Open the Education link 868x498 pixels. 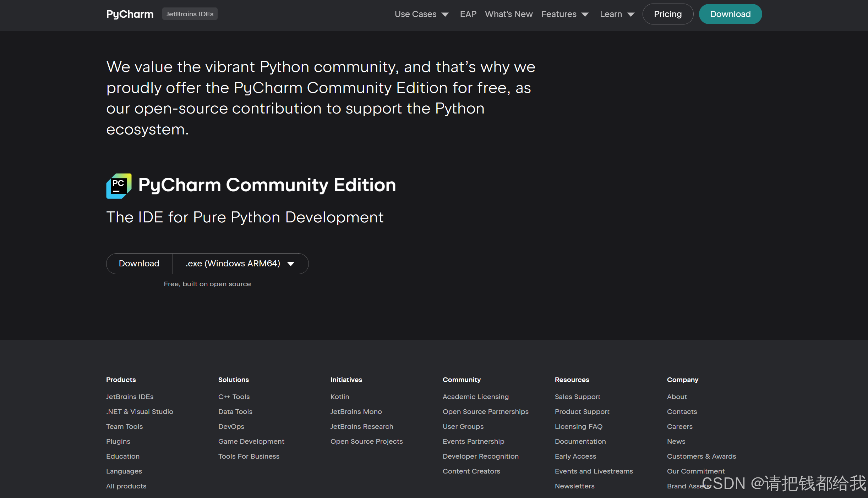pos(122,456)
